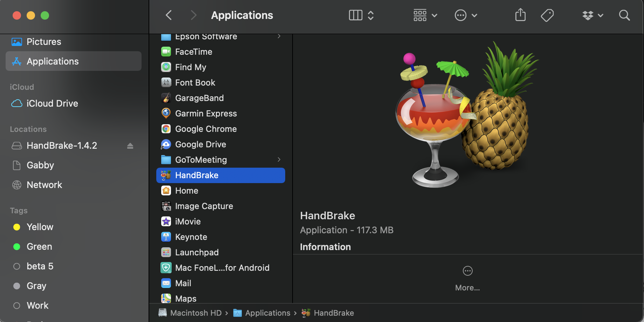Expand the Epson Software folder
The width and height of the screenshot is (644, 322).
tap(279, 36)
